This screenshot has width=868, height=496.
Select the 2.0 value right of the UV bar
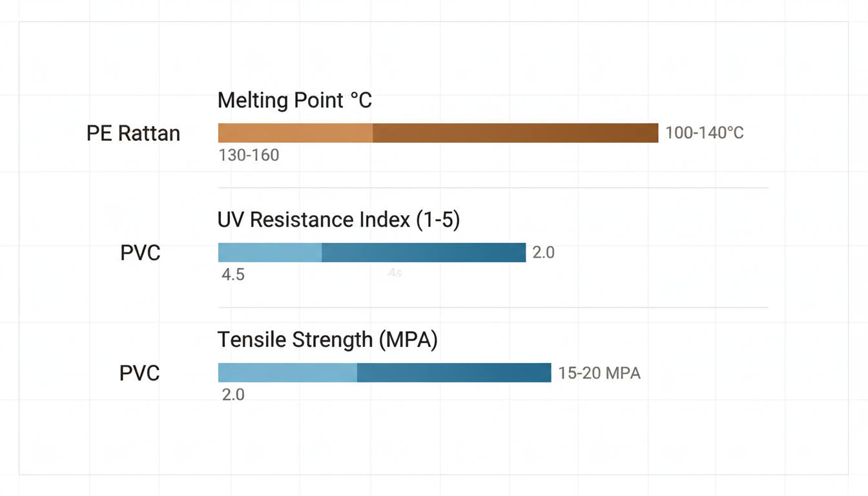click(543, 253)
